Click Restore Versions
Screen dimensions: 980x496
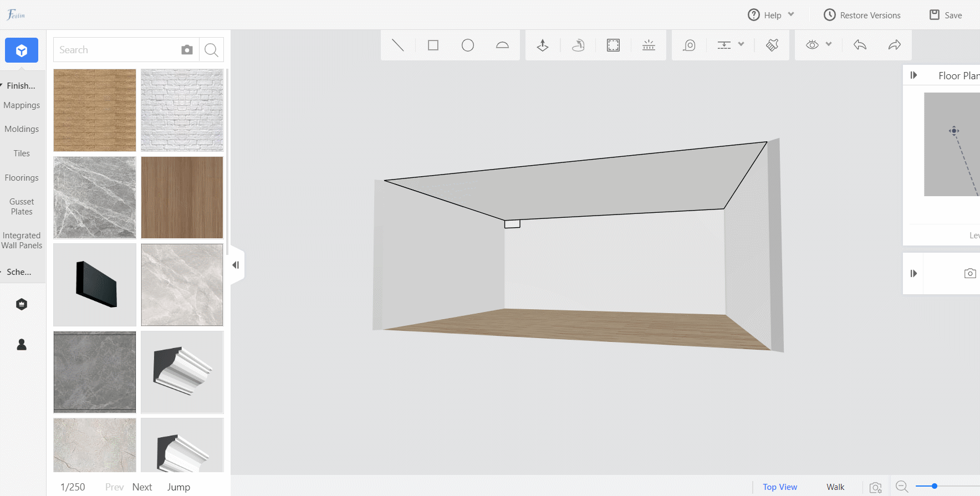pos(862,15)
